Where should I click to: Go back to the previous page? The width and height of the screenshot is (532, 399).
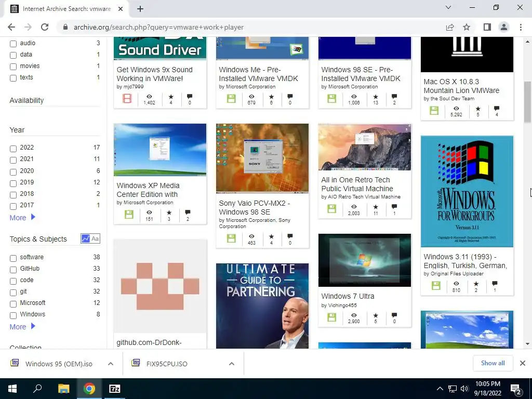[11, 27]
